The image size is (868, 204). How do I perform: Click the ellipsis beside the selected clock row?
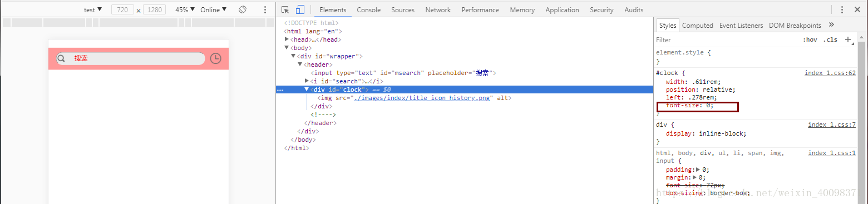click(280, 89)
